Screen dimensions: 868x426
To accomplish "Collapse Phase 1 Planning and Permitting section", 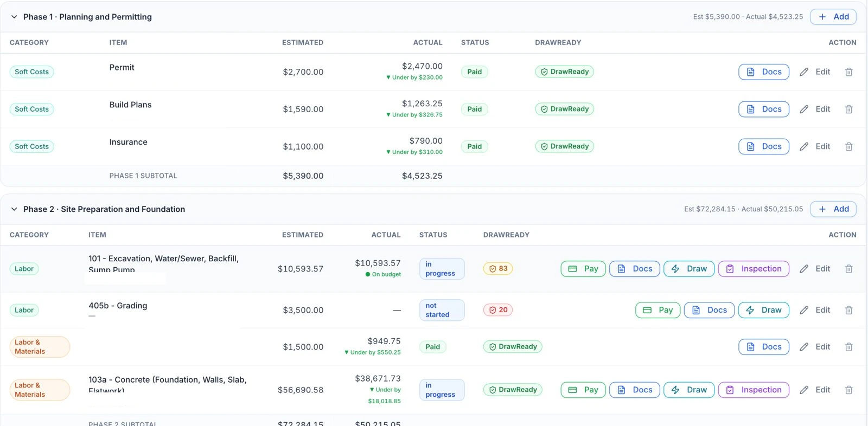I will pyautogui.click(x=14, y=17).
